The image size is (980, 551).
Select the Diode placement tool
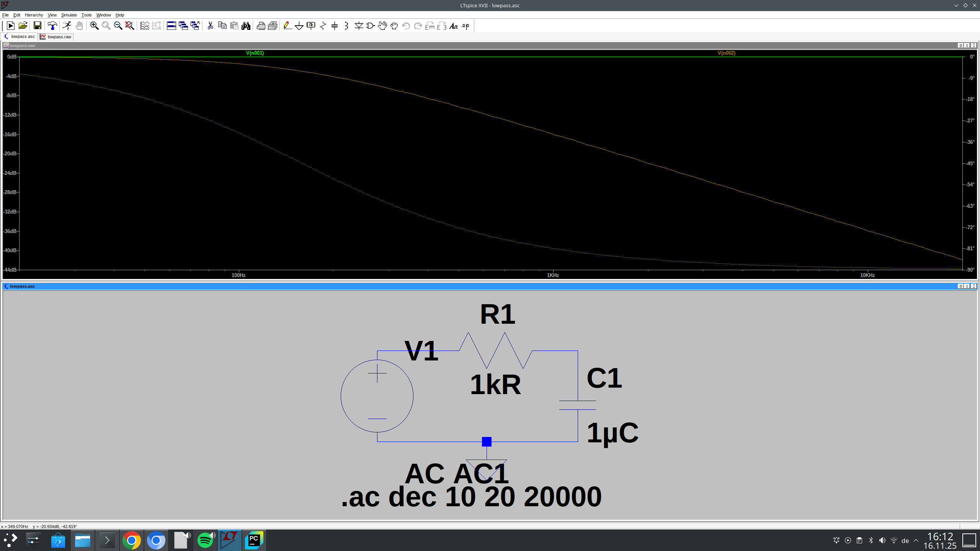pyautogui.click(x=358, y=26)
